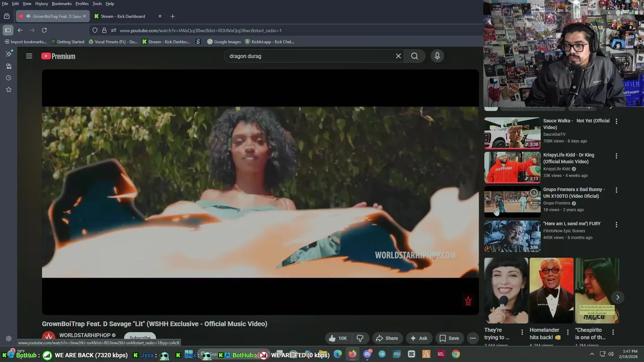Open options for 'Chespirito is one of' Short
The height and width of the screenshot is (362, 644).
click(x=613, y=332)
